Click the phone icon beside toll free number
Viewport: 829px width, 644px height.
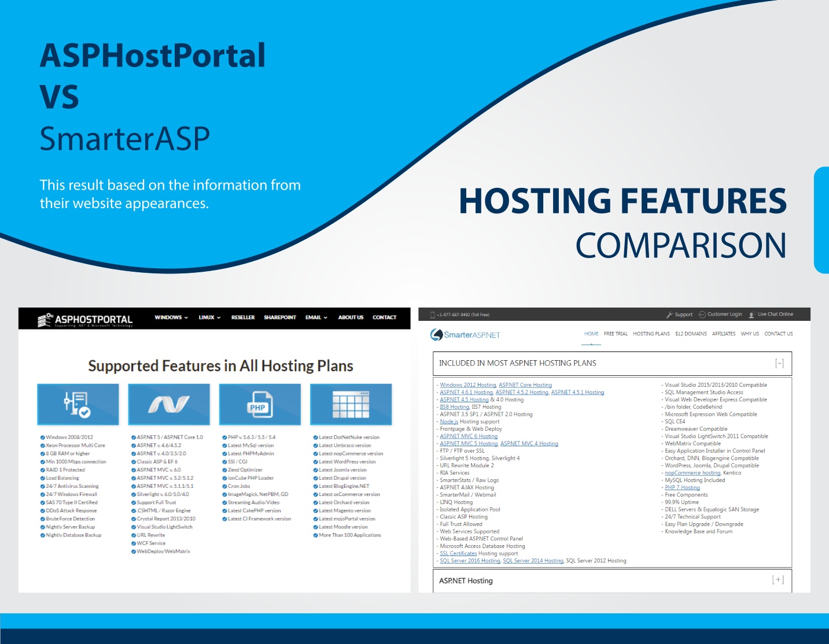(x=432, y=315)
